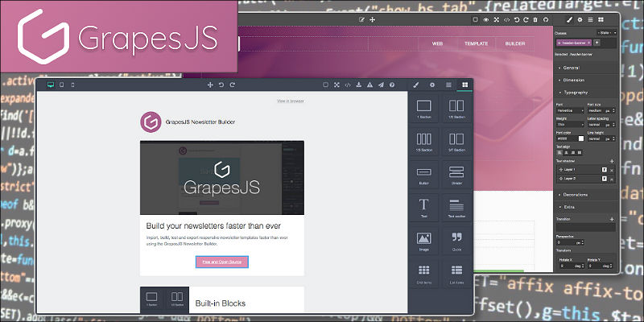Screen dimensions: 644x322
Task: Select the List items block
Action: pyautogui.click(x=456, y=275)
